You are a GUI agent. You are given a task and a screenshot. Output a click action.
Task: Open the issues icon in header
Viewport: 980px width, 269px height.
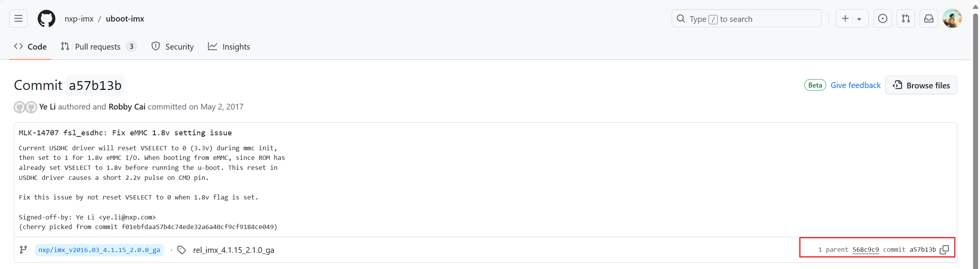coord(882,18)
